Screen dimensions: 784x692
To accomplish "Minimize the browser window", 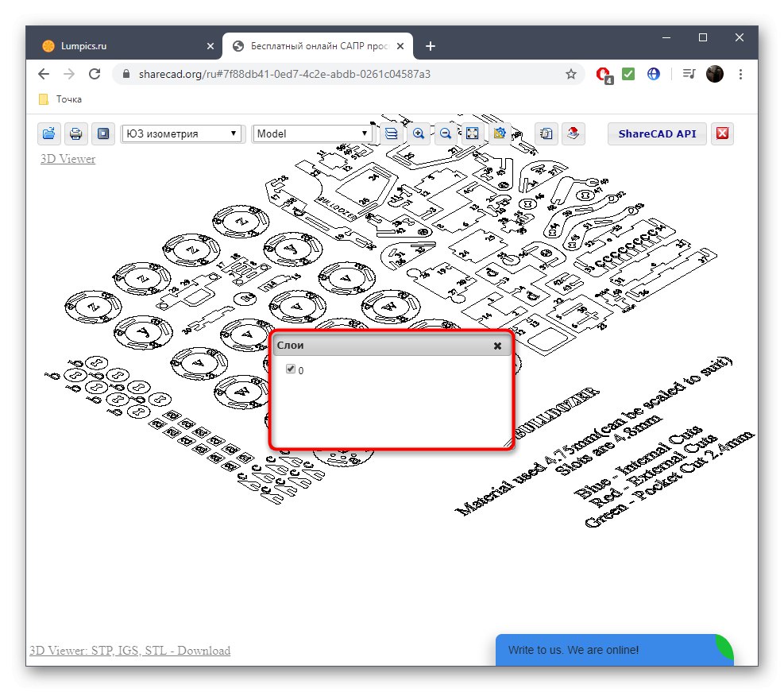I will tap(666, 37).
